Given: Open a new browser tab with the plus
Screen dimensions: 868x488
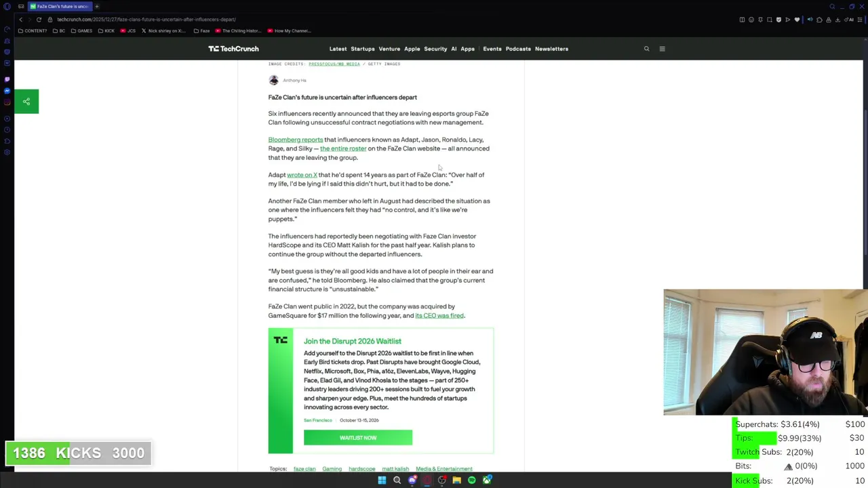Looking at the screenshot, I should tap(97, 6).
